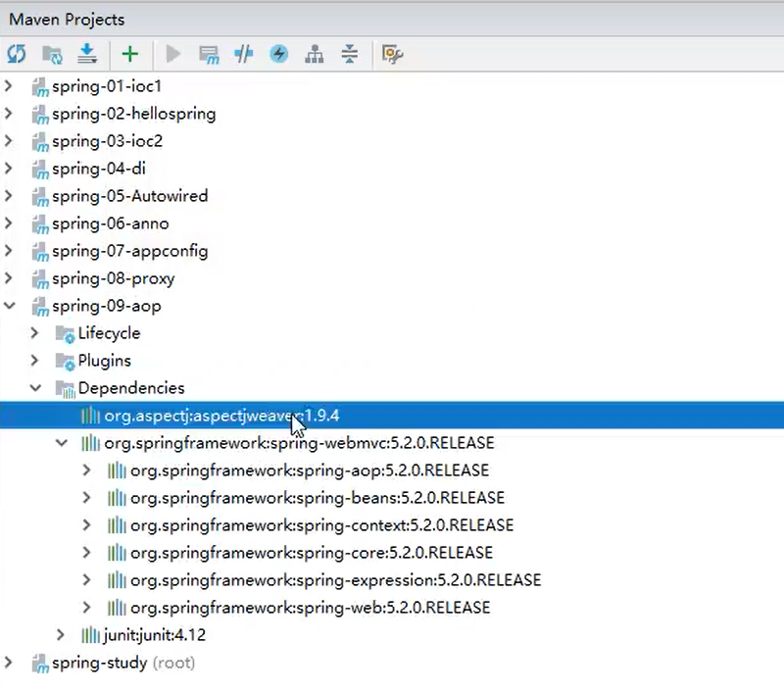The image size is (784, 692).
Task: Select spring-03-ioc2 Maven module icon
Action: [40, 142]
